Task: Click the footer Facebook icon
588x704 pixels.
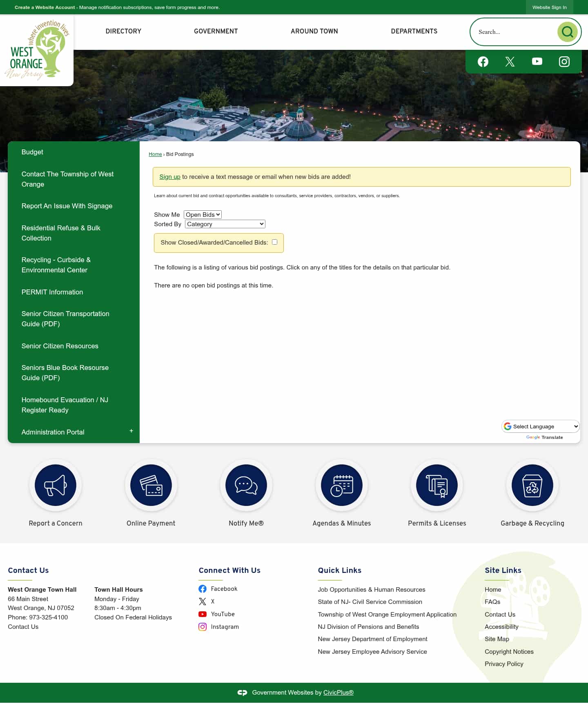Action: tap(203, 589)
